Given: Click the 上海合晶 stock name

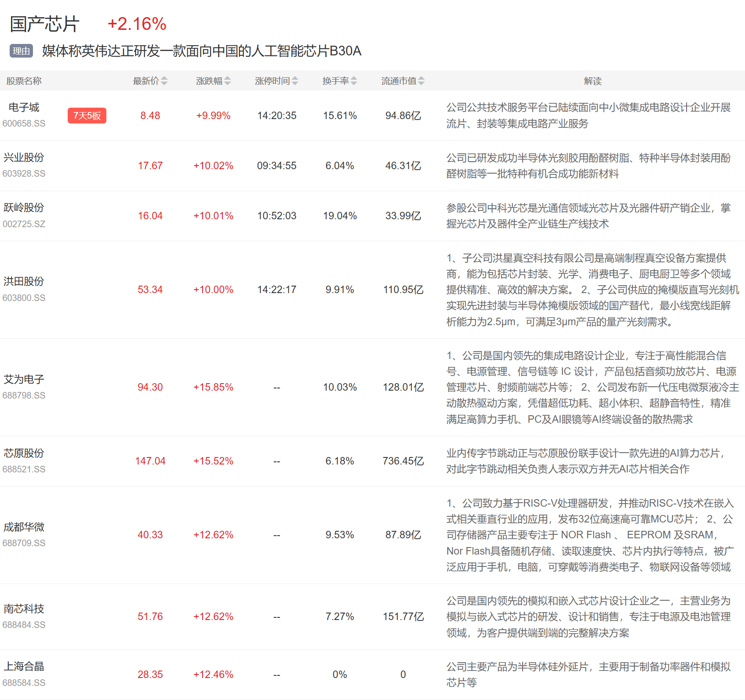Looking at the screenshot, I should pyautogui.click(x=24, y=667).
